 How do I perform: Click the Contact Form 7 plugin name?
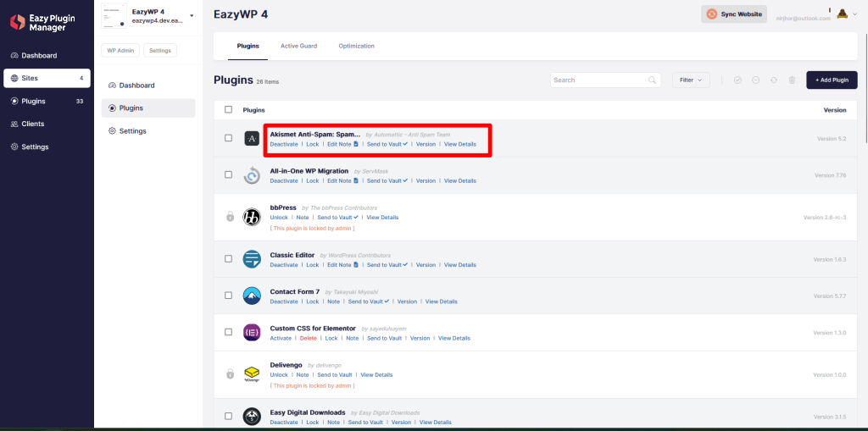tap(294, 291)
